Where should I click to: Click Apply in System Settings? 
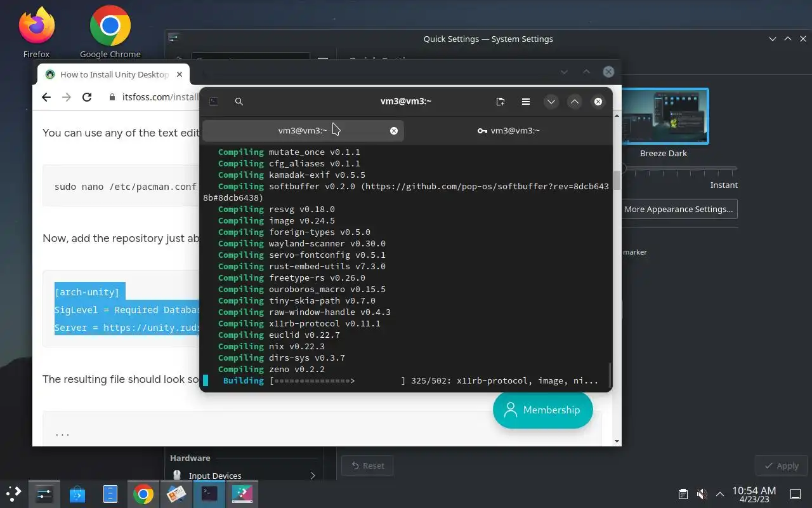[782, 465]
